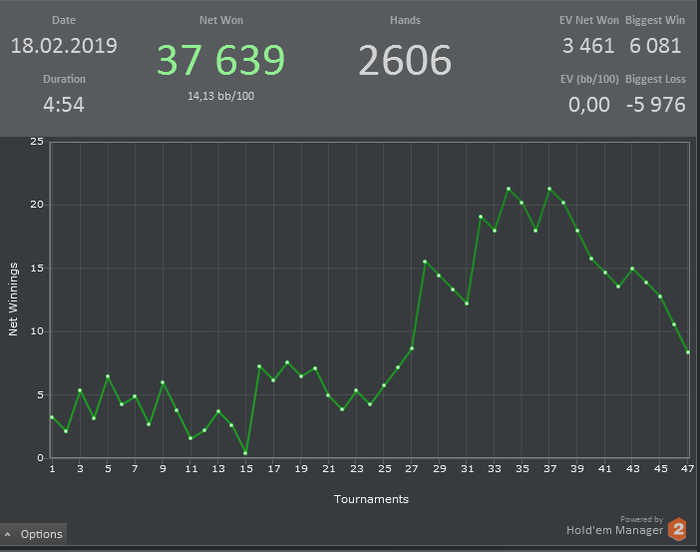
Task: Click the Net Won value 37 639
Action: coord(221,60)
